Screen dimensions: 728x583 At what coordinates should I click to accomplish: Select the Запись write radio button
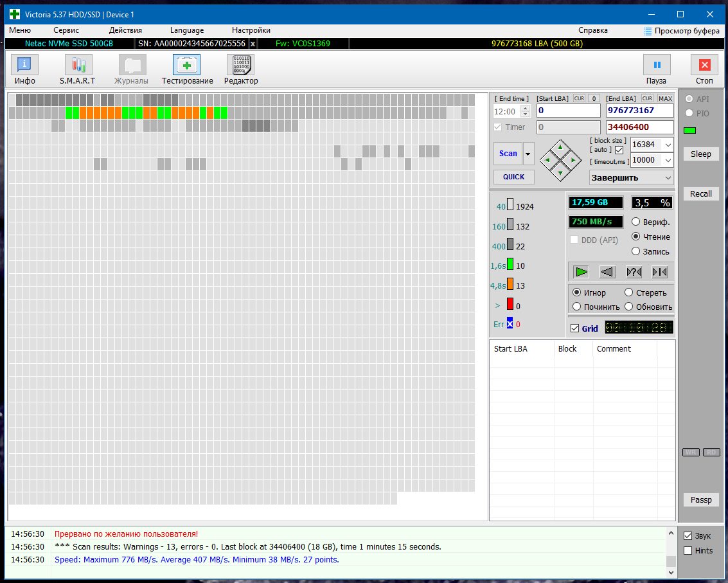point(636,251)
